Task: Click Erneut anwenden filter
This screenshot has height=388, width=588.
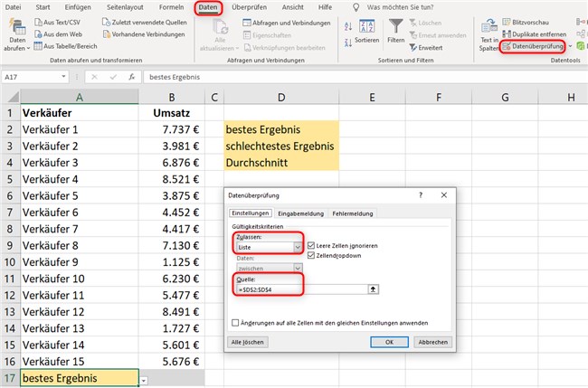Action: (x=438, y=35)
